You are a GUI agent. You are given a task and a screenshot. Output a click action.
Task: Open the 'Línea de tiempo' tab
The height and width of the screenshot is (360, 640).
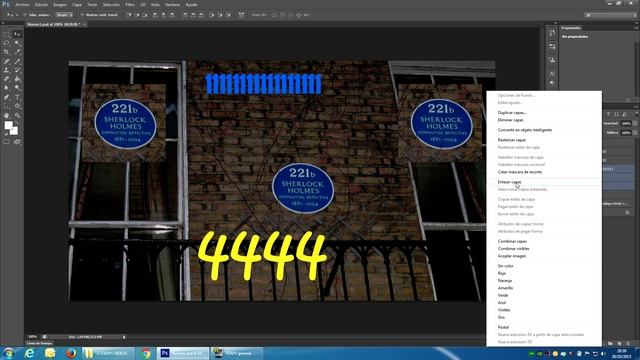pos(40,343)
